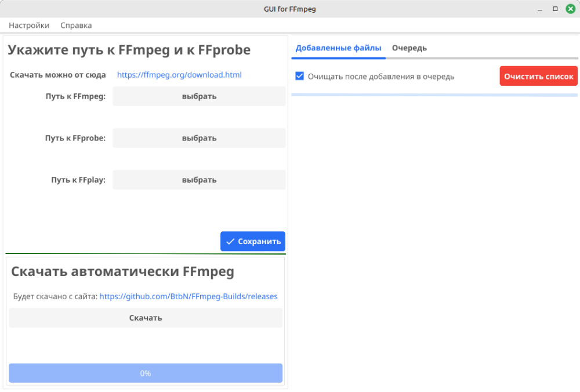Screen dimensions: 580x392
Task: Click the Путь к FFprobe: label
Action: [75, 139]
